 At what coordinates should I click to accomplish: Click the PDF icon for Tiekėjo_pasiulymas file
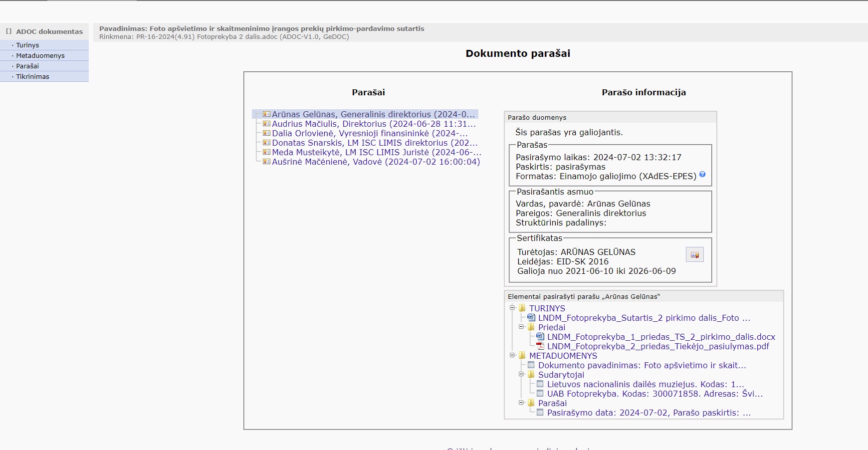pyautogui.click(x=540, y=346)
